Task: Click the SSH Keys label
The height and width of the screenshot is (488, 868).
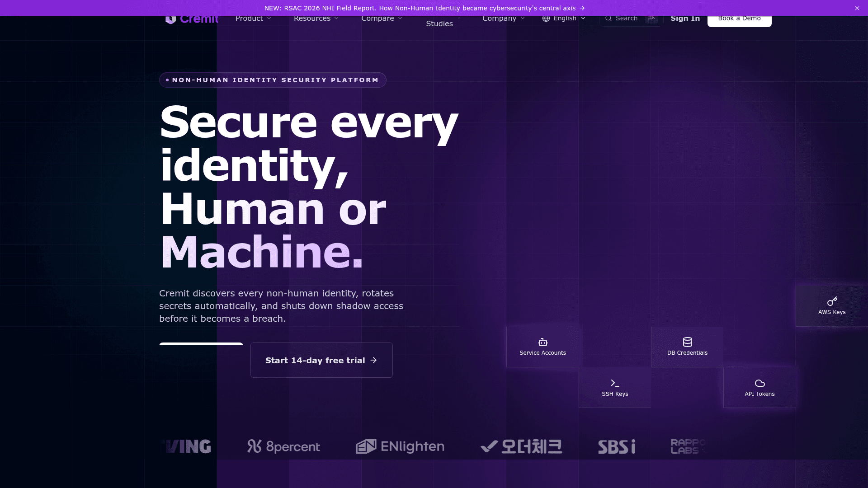Action: tap(615, 394)
